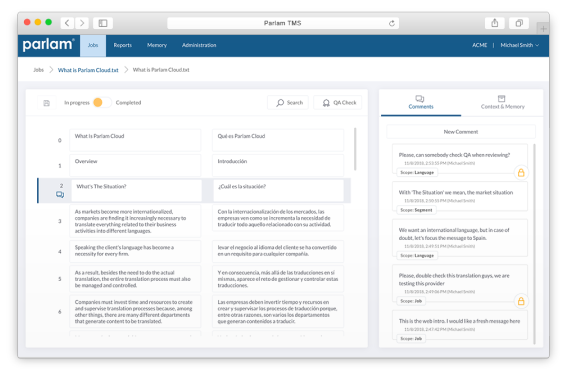Open comment 'We want an international language'
Viewport: 569px width, 371px height.
pos(460,238)
